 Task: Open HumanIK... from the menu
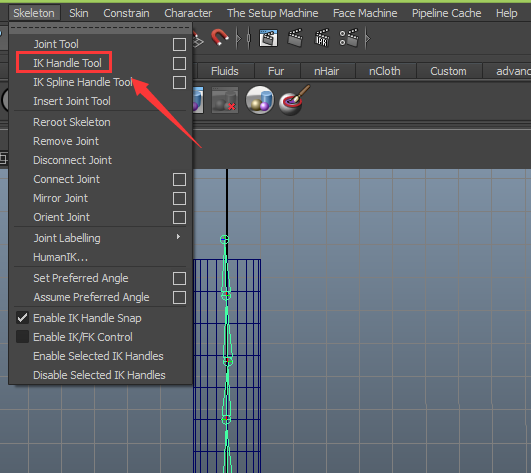[60, 257]
